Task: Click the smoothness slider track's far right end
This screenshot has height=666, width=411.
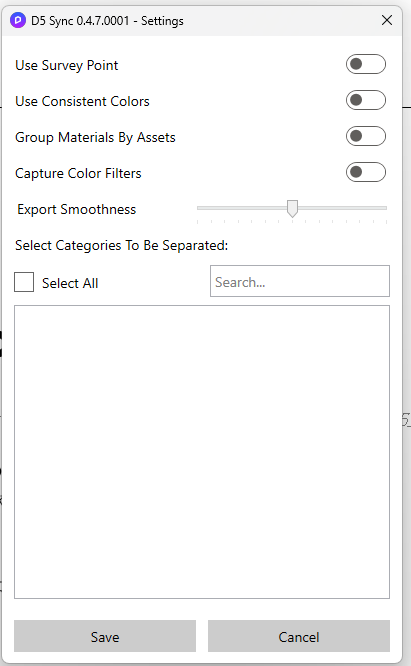Action: point(385,208)
